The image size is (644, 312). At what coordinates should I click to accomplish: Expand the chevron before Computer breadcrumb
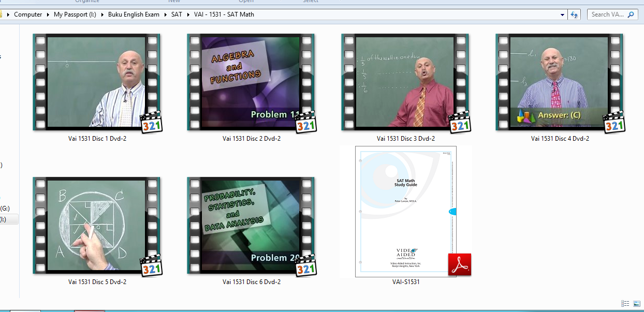point(8,14)
